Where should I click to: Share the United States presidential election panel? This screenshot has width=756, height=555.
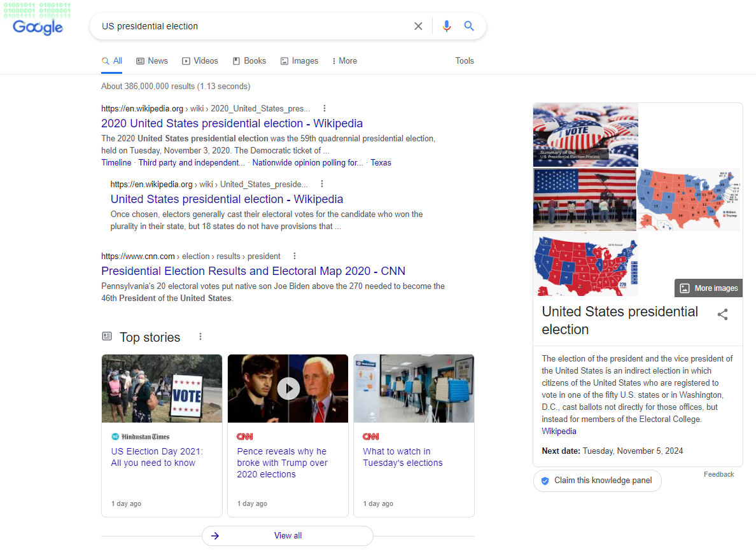722,314
